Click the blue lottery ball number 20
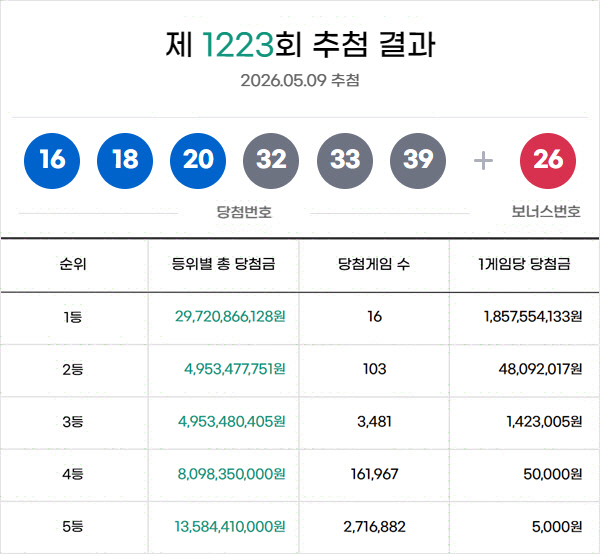This screenshot has height=554, width=600. click(x=198, y=161)
